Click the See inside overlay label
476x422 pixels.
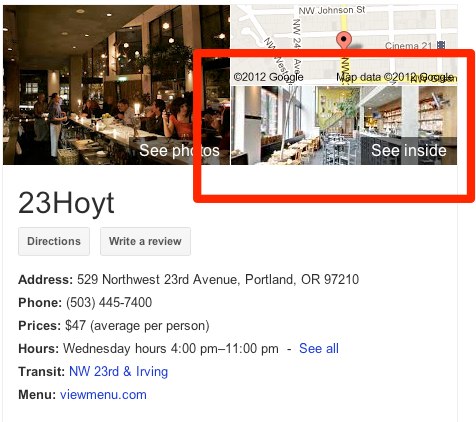coord(409,150)
